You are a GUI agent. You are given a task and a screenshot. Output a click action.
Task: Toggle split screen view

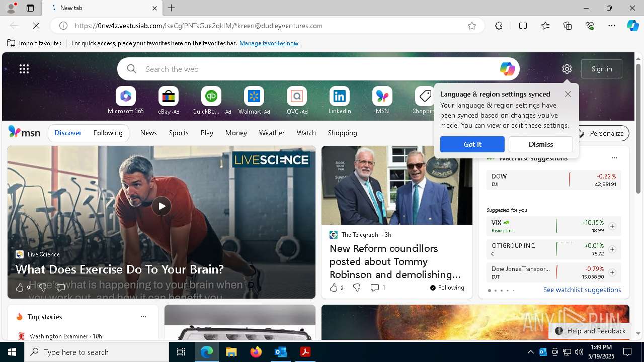click(523, 26)
